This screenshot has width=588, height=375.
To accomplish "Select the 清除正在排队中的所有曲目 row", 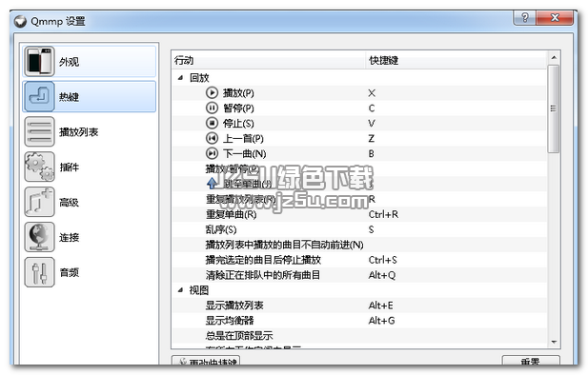I will coord(359,275).
